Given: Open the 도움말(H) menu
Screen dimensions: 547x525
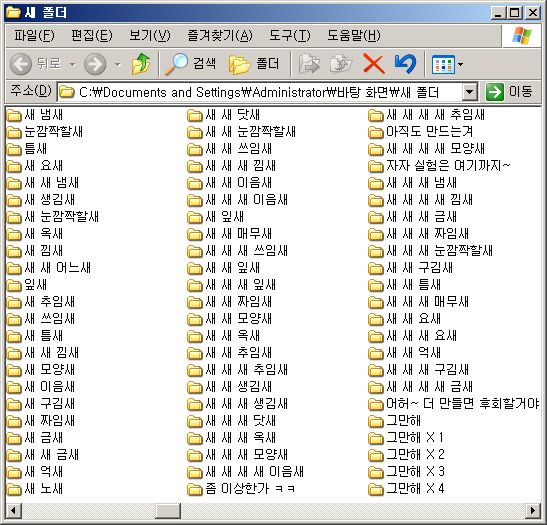Looking at the screenshot, I should tap(354, 35).
